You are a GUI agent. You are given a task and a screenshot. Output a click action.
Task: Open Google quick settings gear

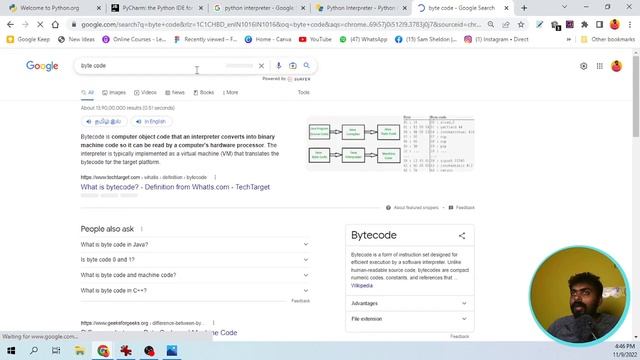(x=584, y=66)
